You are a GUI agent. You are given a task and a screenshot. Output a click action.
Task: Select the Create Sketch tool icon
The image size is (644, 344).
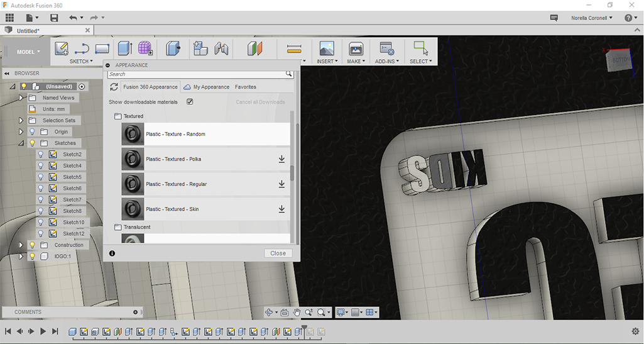(x=61, y=48)
